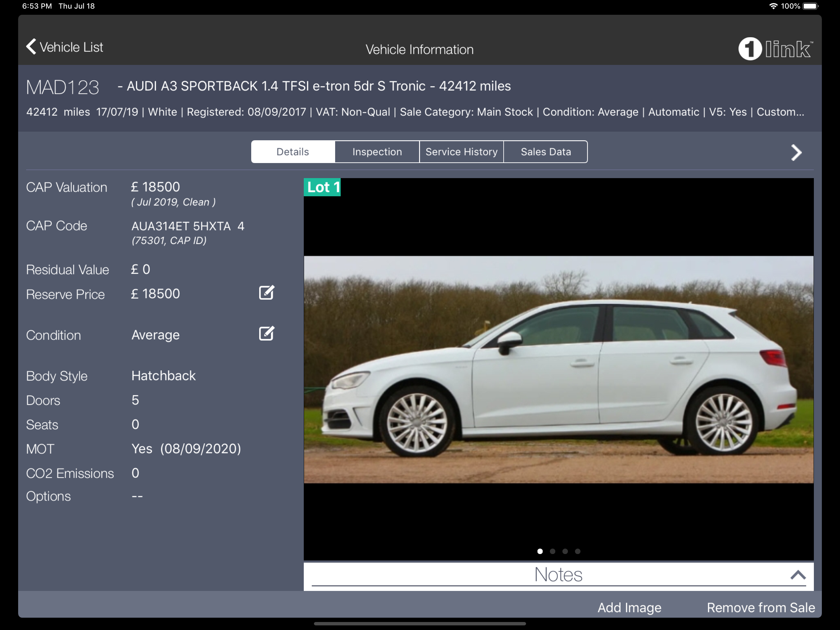Tap the Audi A3 vehicle photo
The width and height of the screenshot is (840, 630).
[559, 369]
